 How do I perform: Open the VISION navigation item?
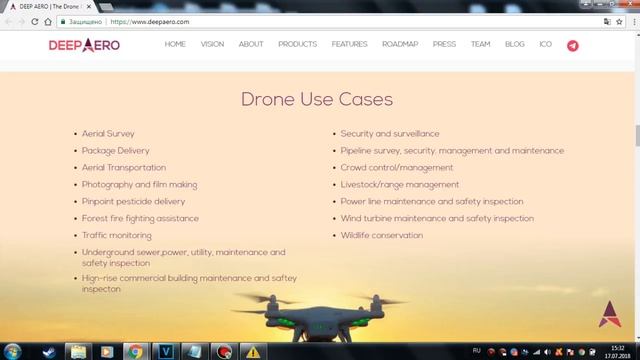tap(212, 44)
